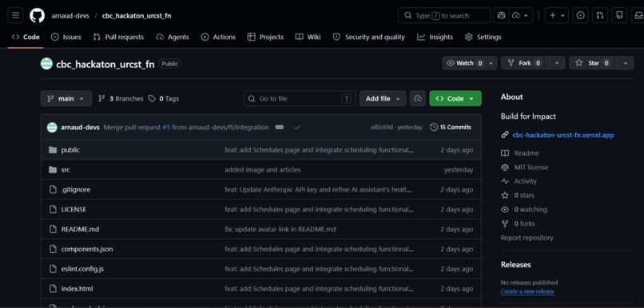
Task: Open cbc-hackaton-urcst-fn.vercel.app website link
Action: pyautogui.click(x=563, y=135)
